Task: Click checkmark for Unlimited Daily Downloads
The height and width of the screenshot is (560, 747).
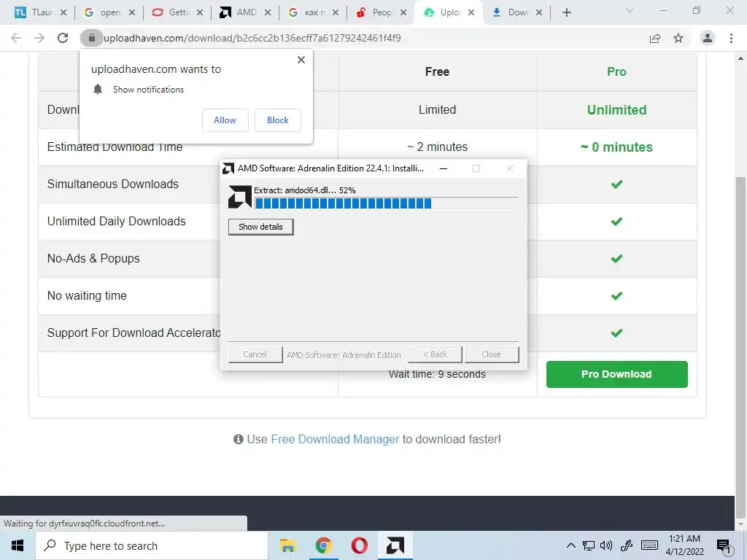Action: coord(617,222)
